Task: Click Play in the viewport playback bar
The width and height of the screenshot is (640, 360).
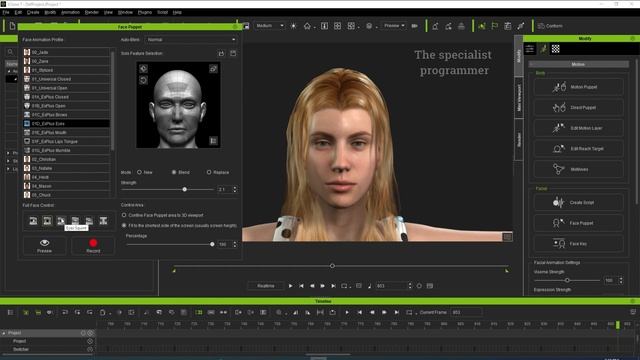Action: click(x=290, y=286)
